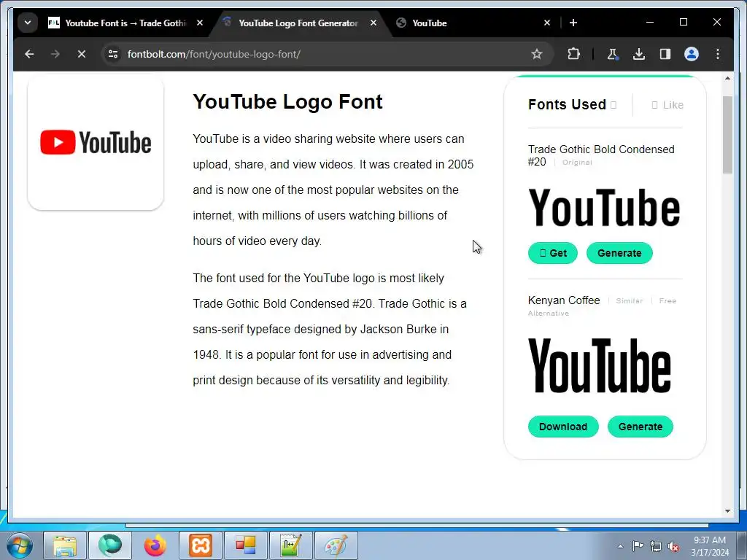The width and height of the screenshot is (747, 560).
Task: Open the colored squares app in taskbar
Action: pyautogui.click(x=246, y=545)
